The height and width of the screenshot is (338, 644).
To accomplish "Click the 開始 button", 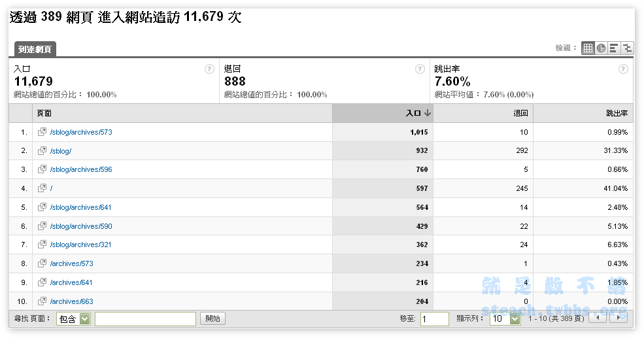I will (213, 319).
